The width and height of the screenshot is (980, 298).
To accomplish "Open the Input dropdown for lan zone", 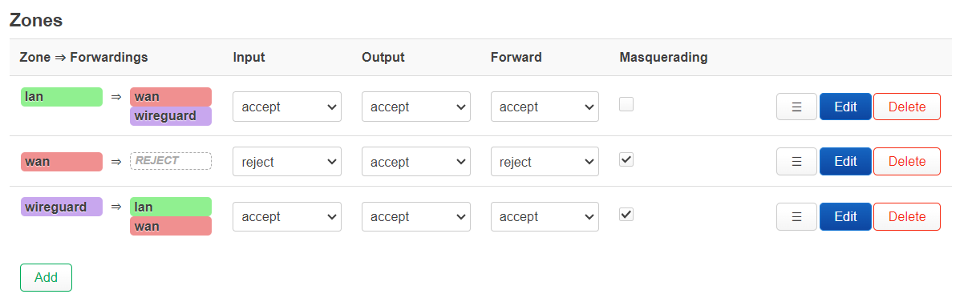I will 287,107.
